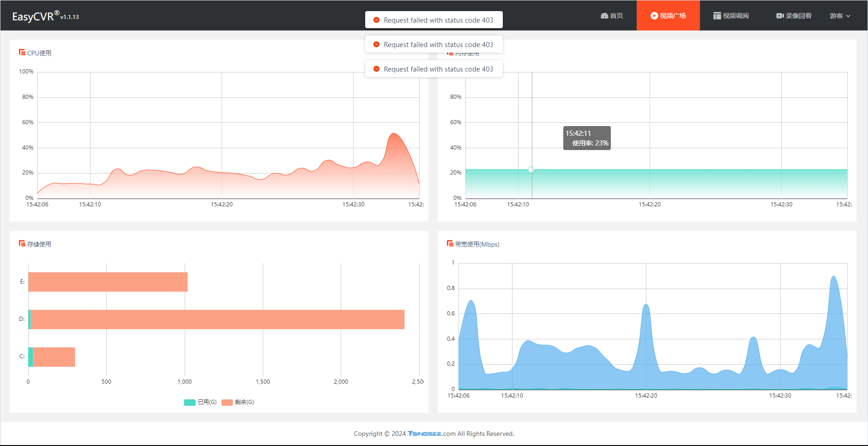Open the 首页 tab
The height and width of the screenshot is (446, 868).
point(612,16)
